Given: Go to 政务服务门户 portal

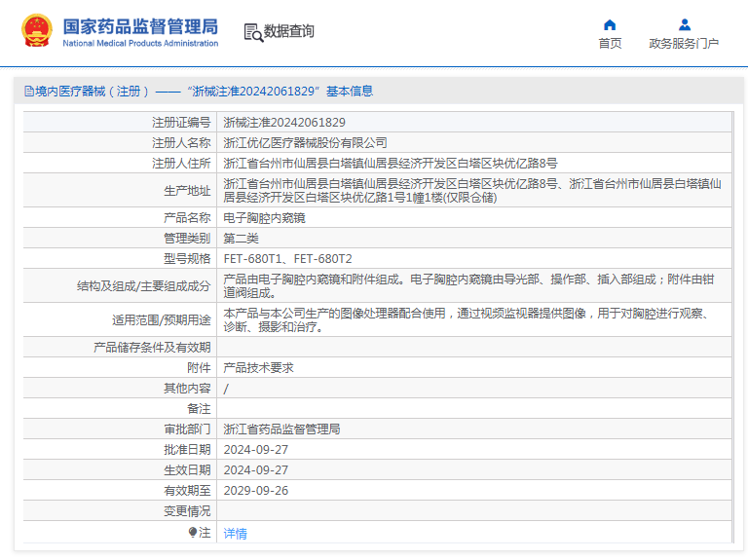Looking at the screenshot, I should 684,44.
